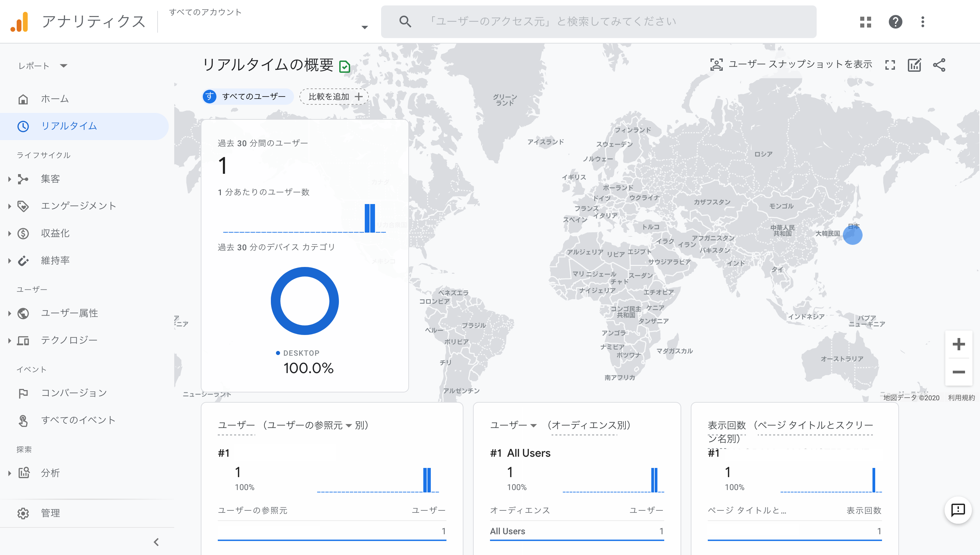The height and width of the screenshot is (555, 980).
Task: Click the Analytics logo icon
Action: click(19, 22)
